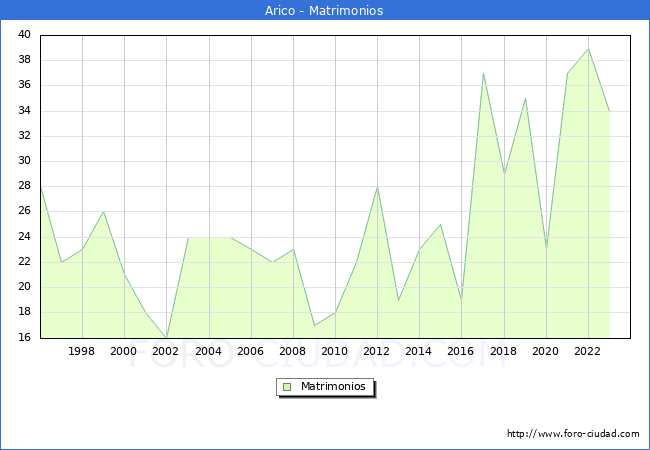Viewport: 650px width, 450px height.
Task: Select the 1998 label on the x-axis
Action: (x=81, y=352)
